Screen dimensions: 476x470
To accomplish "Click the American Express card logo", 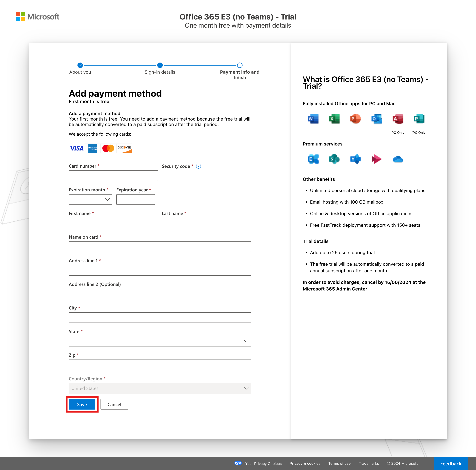I will 93,148.
